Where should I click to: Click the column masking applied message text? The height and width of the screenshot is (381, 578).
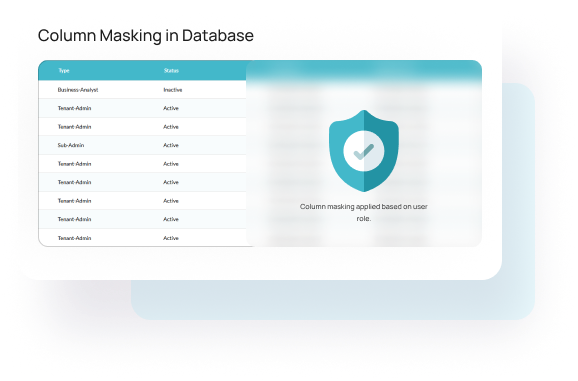click(363, 212)
